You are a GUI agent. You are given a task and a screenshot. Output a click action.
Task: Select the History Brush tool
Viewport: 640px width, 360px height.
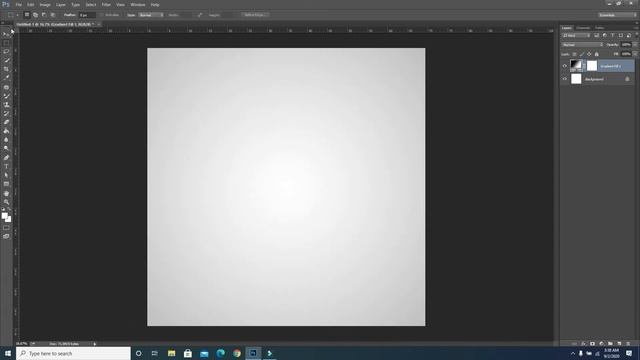(x=6, y=113)
